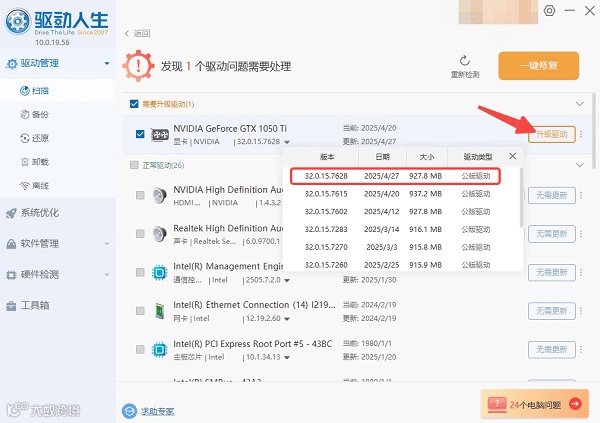Click the Realtek High Definition Audio speaker icon
Screen dimensions: 600x423
coord(160,234)
